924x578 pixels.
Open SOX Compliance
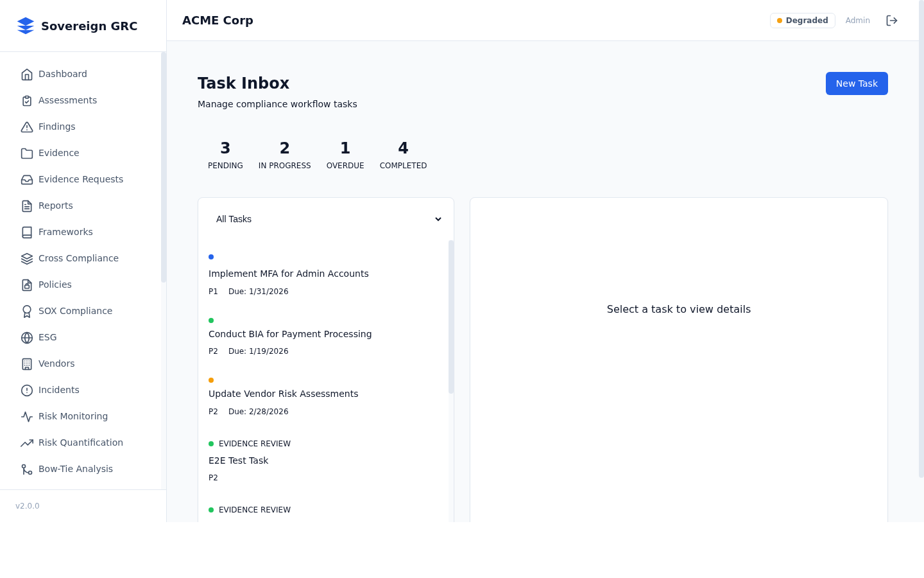75,311
